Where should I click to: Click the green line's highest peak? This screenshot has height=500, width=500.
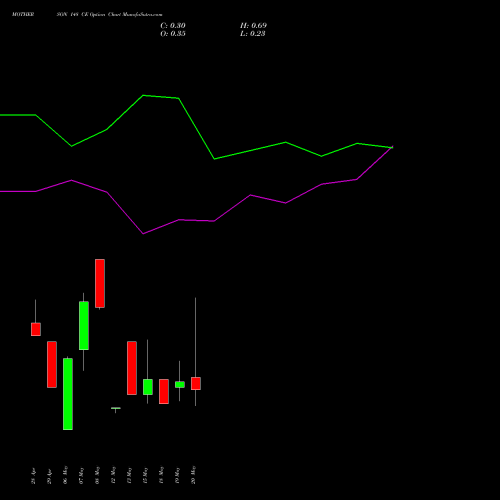point(143,96)
